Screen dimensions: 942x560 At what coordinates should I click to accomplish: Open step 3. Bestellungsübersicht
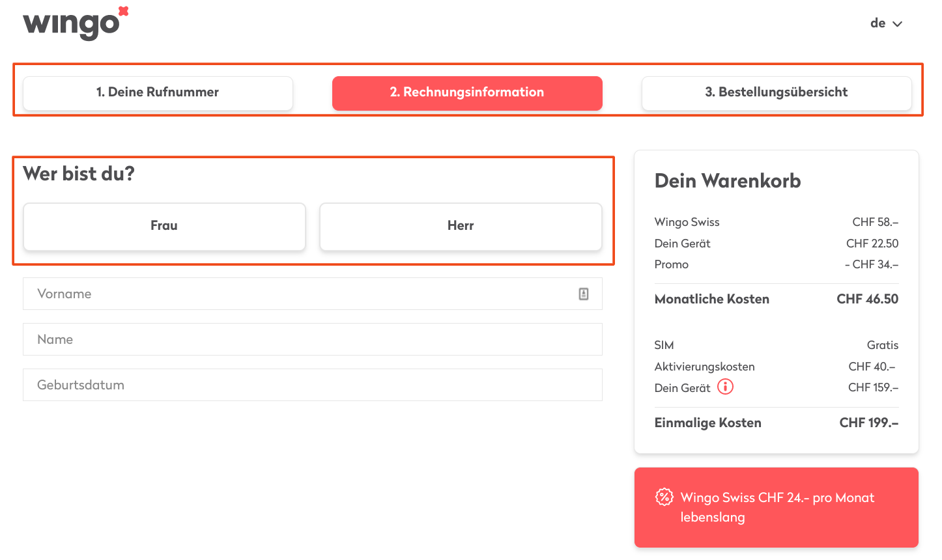tap(776, 92)
